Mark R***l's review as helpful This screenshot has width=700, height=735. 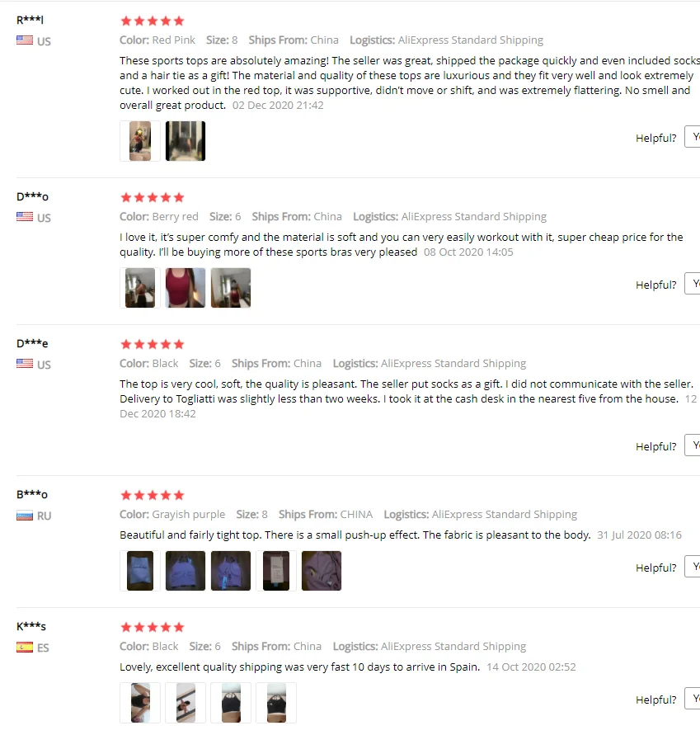pos(693,137)
